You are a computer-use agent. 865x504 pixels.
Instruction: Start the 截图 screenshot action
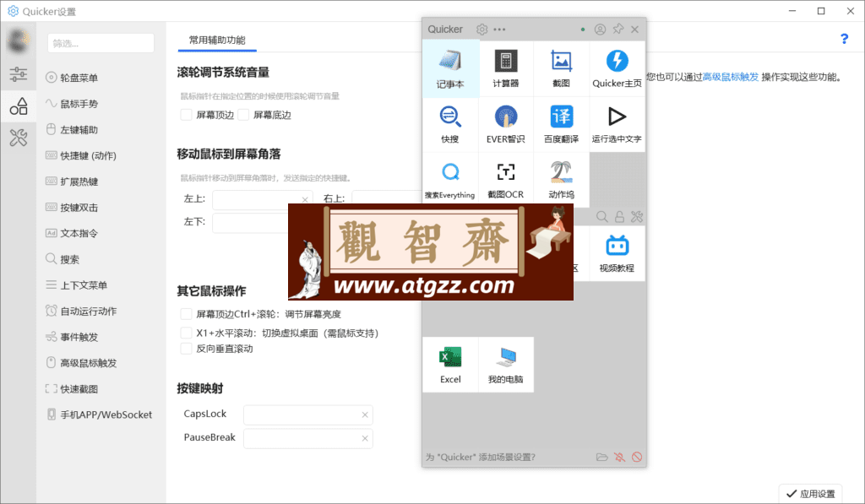pyautogui.click(x=561, y=69)
